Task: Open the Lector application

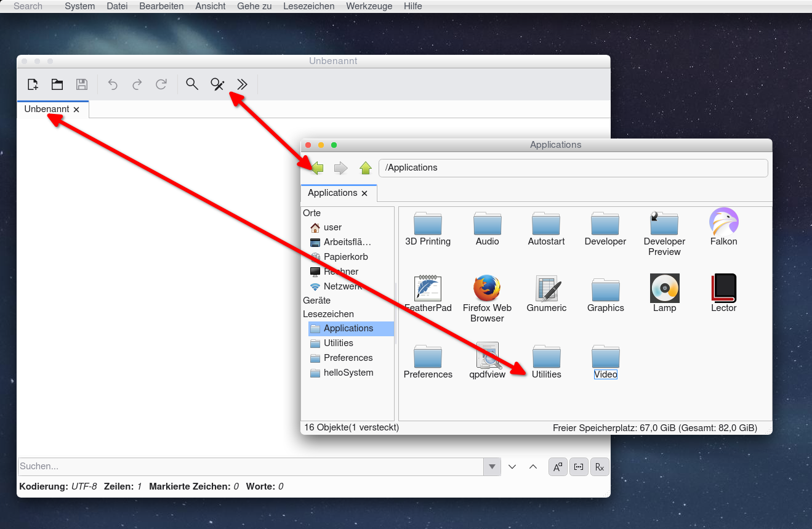Action: pos(723,288)
